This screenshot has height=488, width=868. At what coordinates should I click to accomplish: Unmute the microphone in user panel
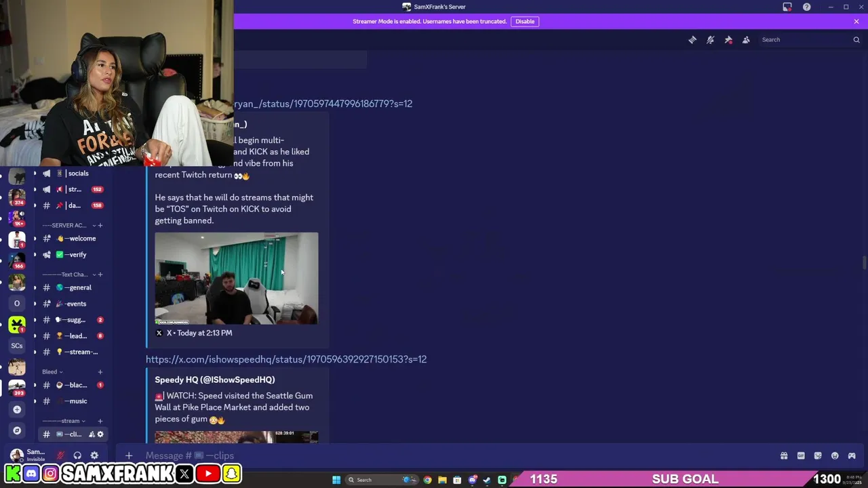[x=60, y=455]
